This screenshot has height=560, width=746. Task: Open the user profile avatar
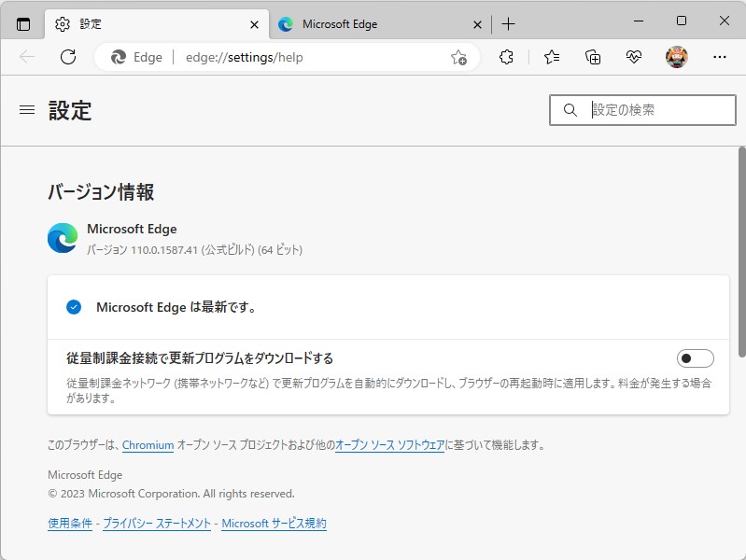click(x=677, y=57)
